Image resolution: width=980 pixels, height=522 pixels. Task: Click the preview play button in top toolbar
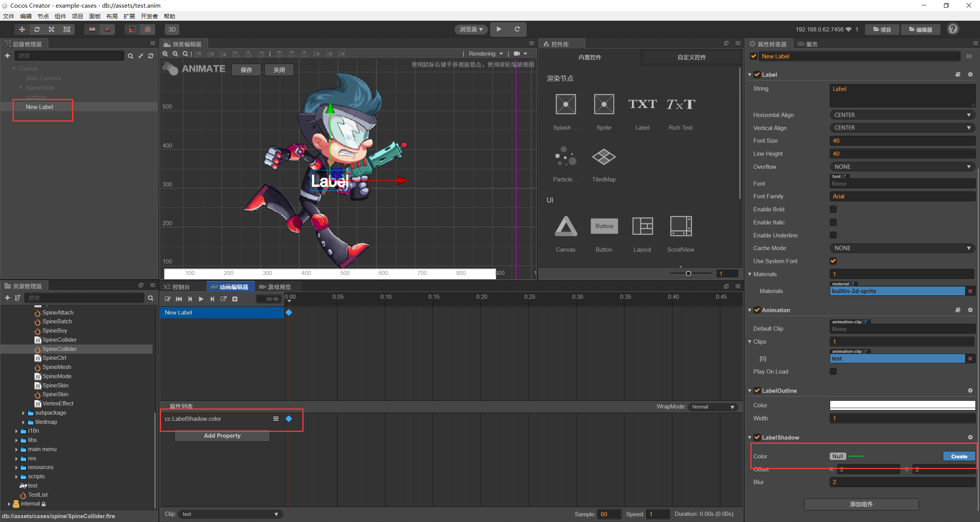point(499,29)
